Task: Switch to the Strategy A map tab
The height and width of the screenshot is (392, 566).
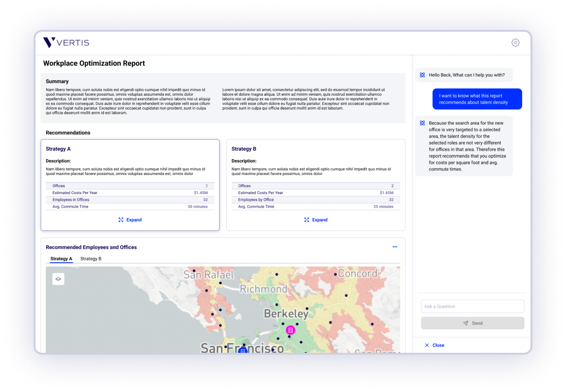Action: [x=61, y=259]
